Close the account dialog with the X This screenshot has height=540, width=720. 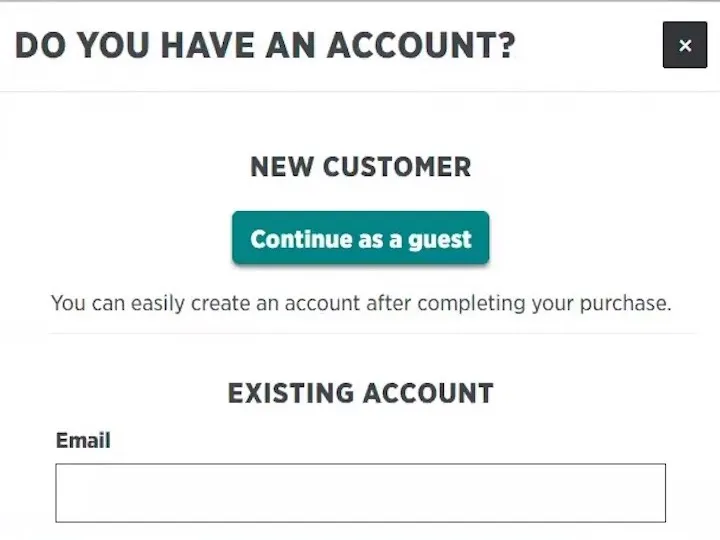684,45
